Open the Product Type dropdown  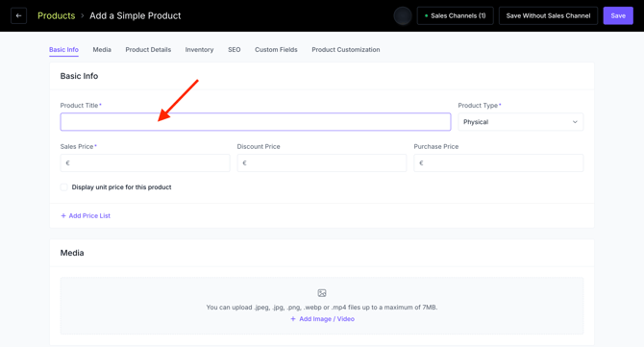tap(520, 122)
